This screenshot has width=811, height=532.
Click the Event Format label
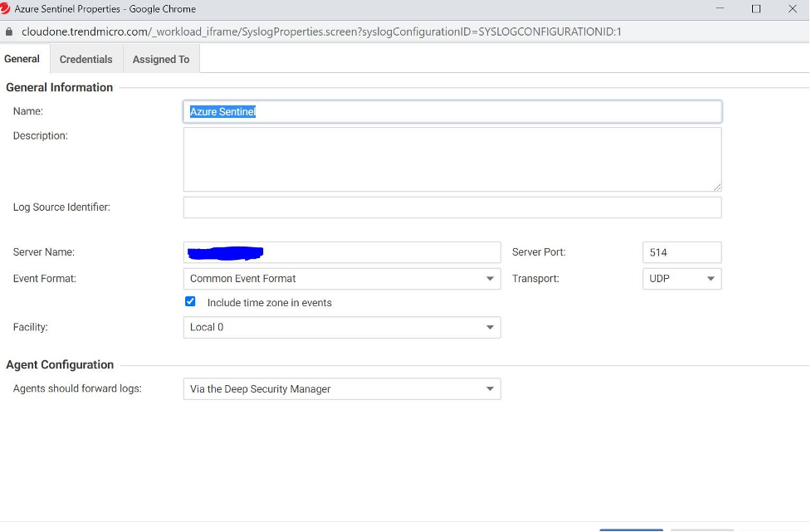click(45, 279)
